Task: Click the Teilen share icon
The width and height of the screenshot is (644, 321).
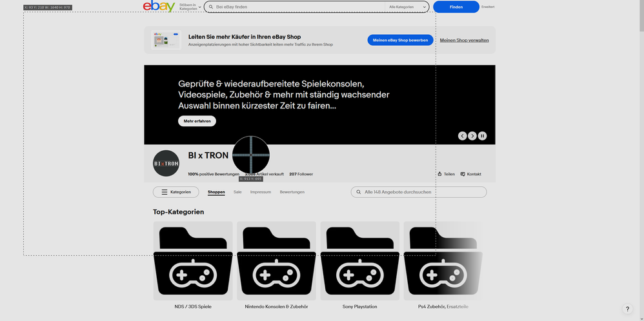Action: click(x=439, y=174)
